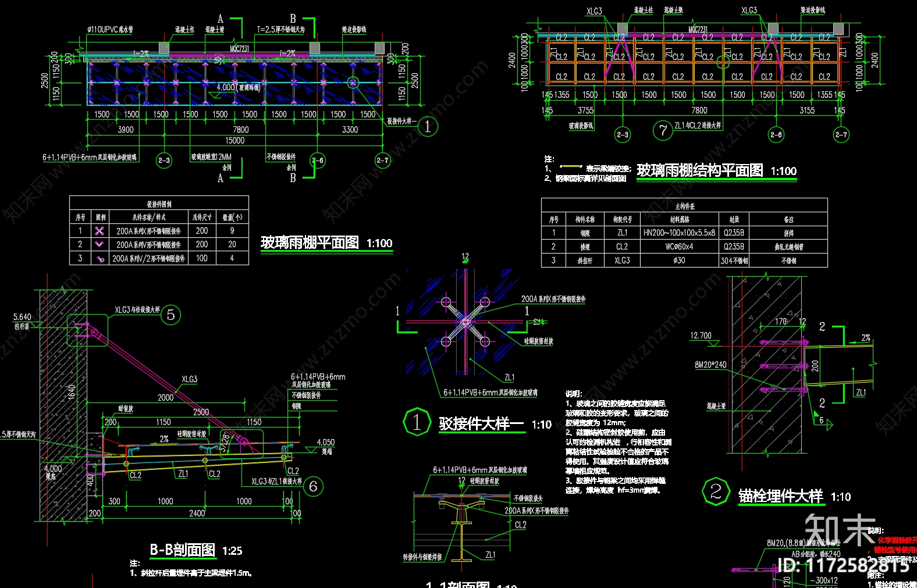Click the 'ID: 1172582815' text
Viewport: 917px width, 588px height.
click(x=844, y=565)
